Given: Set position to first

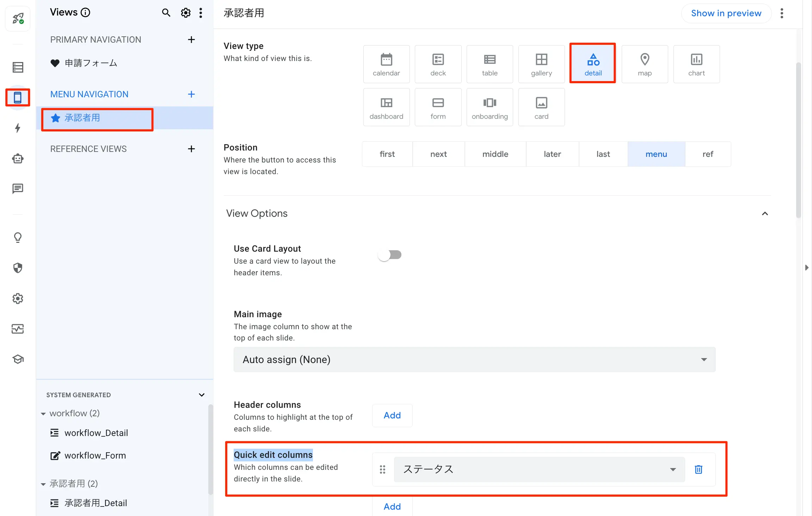Looking at the screenshot, I should click(x=387, y=154).
